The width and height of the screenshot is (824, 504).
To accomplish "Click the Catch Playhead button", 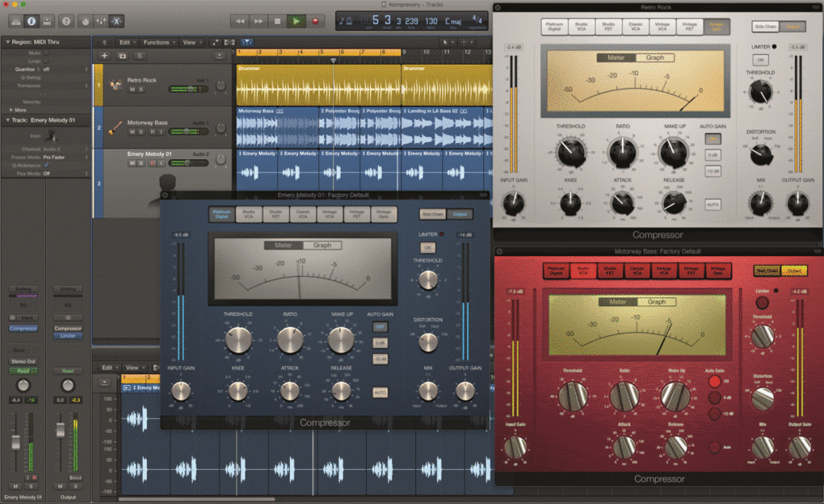I will point(246,42).
